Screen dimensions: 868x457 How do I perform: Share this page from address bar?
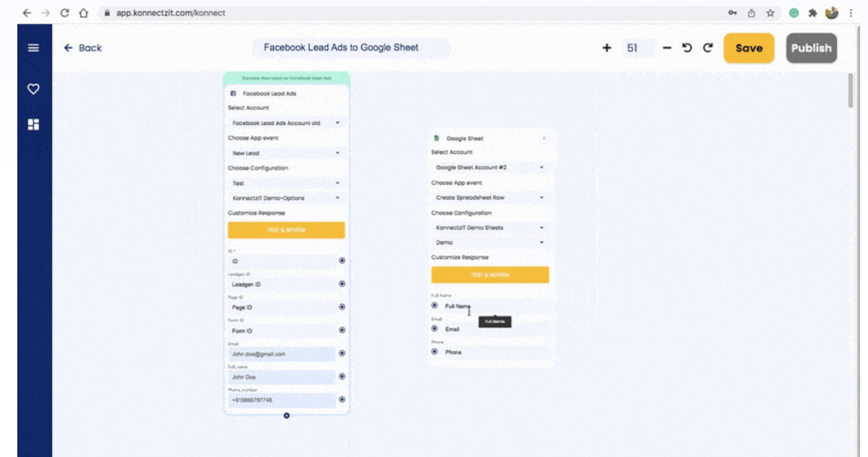click(751, 13)
